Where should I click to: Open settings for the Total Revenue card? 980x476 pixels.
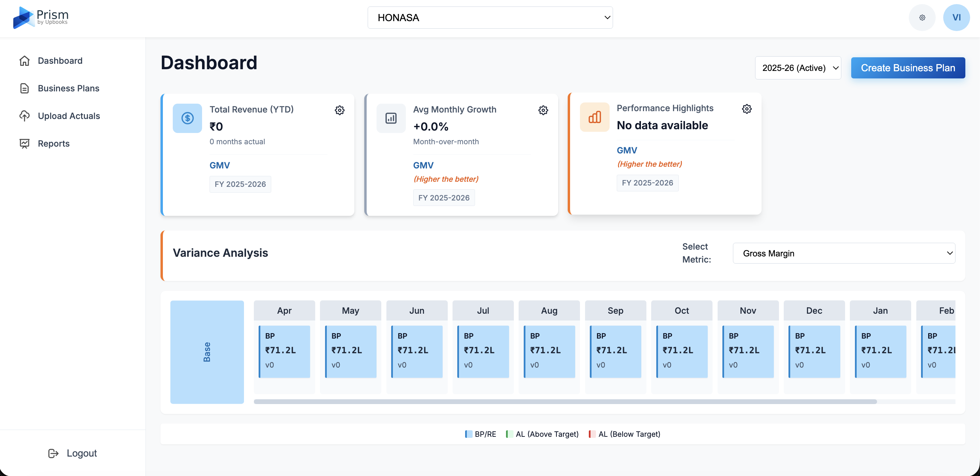340,110
